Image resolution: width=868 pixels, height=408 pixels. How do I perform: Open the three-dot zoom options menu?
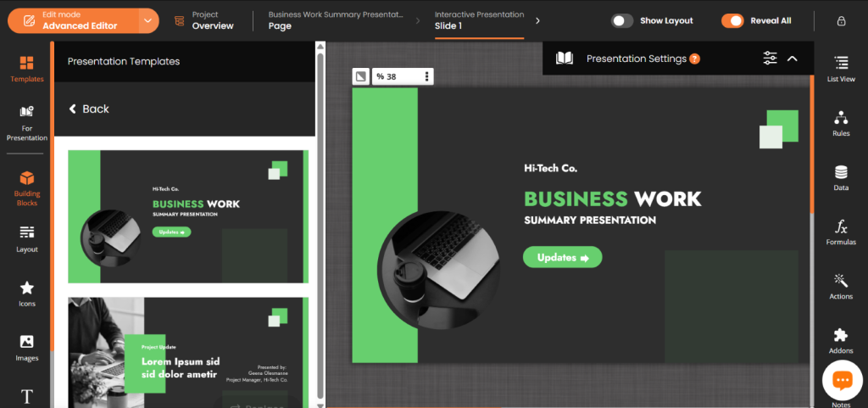426,76
